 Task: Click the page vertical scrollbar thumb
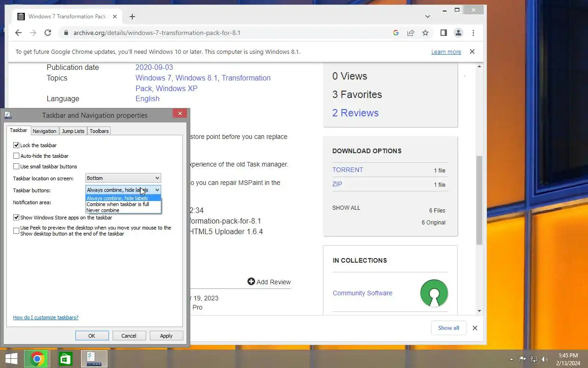coord(479,200)
